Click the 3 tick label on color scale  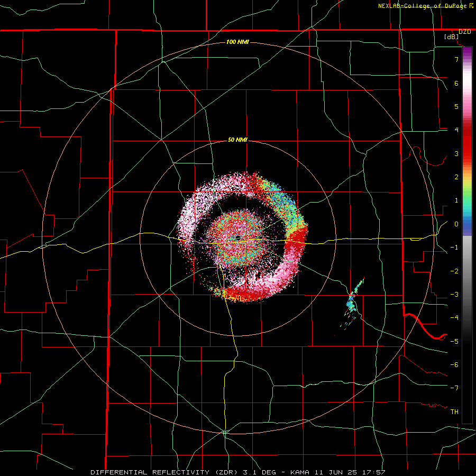(x=456, y=153)
